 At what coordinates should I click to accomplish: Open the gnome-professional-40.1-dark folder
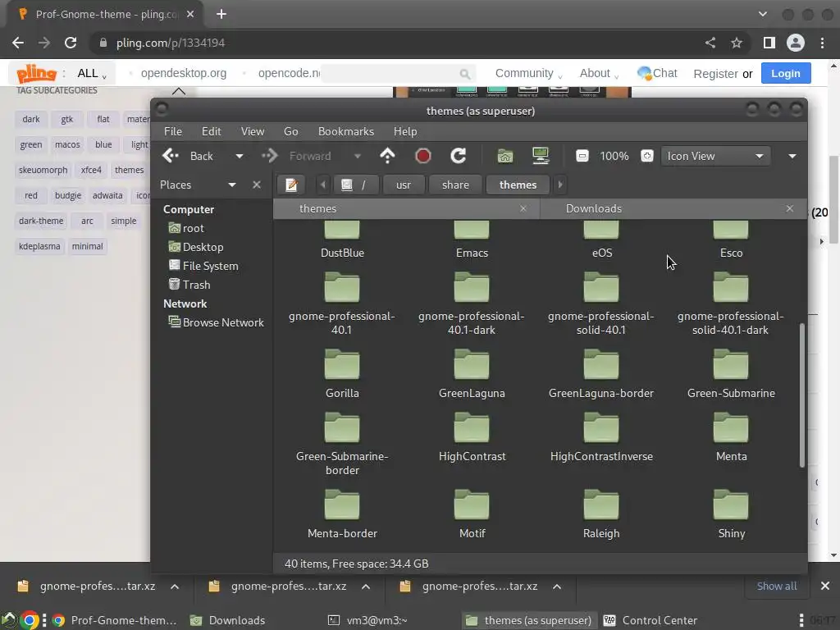click(x=472, y=304)
